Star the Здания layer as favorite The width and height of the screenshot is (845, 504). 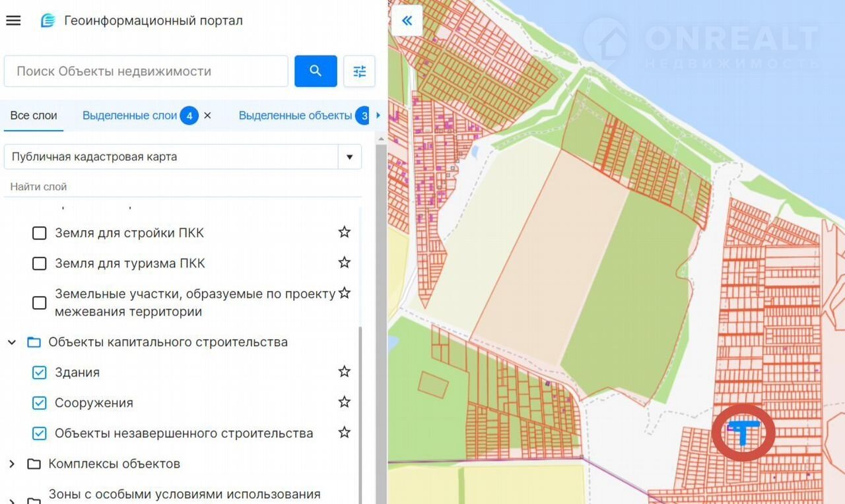[x=344, y=372]
